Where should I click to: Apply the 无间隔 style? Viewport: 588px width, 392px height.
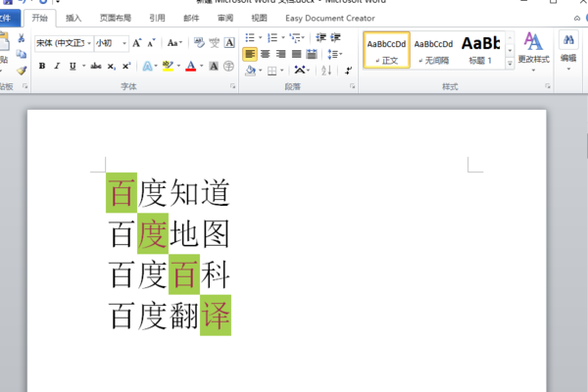click(433, 50)
